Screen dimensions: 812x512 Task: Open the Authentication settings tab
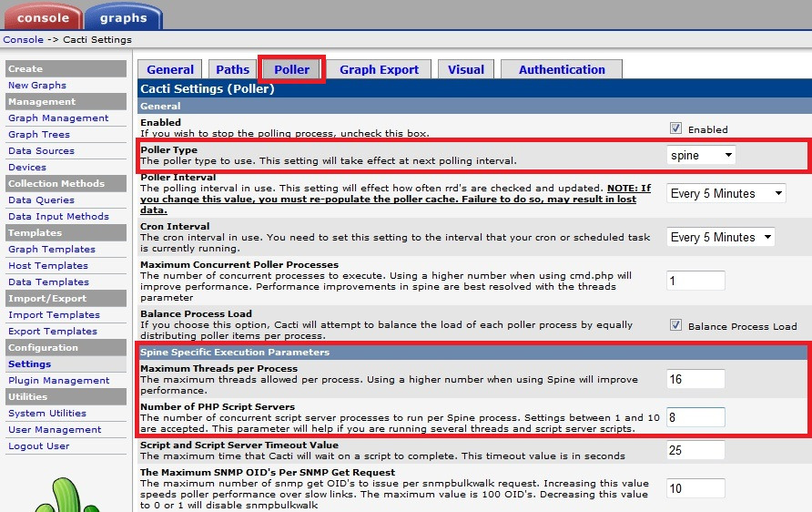coord(562,69)
